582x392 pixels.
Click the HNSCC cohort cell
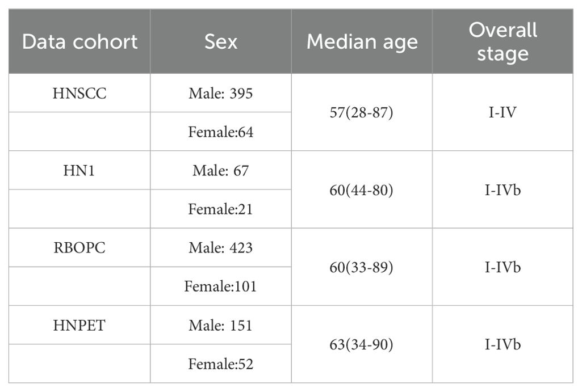coord(79,94)
